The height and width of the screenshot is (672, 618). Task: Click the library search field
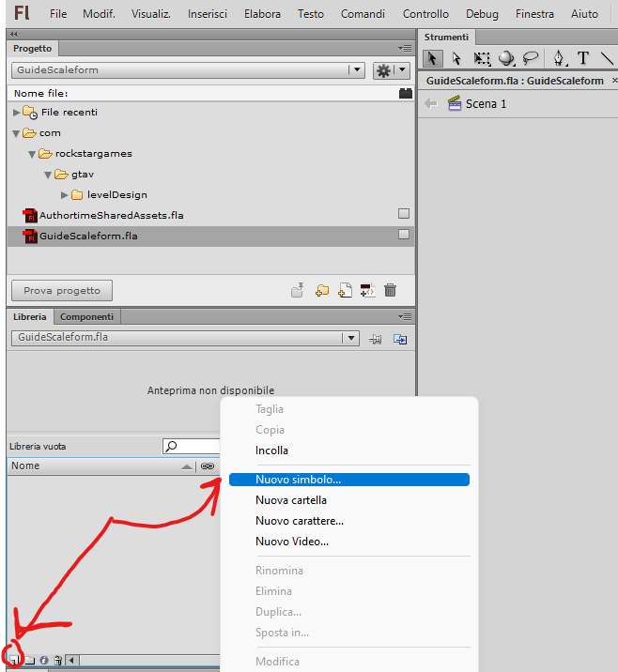coord(192,446)
